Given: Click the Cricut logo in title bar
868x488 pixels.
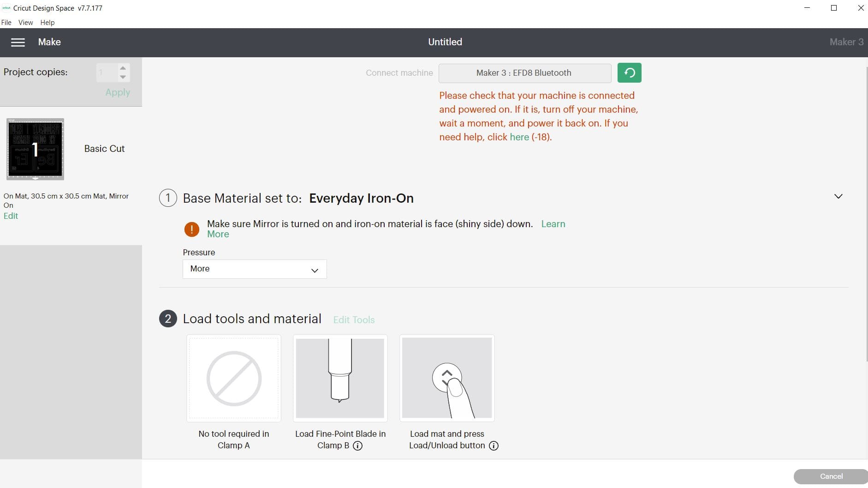Looking at the screenshot, I should click(x=6, y=8).
